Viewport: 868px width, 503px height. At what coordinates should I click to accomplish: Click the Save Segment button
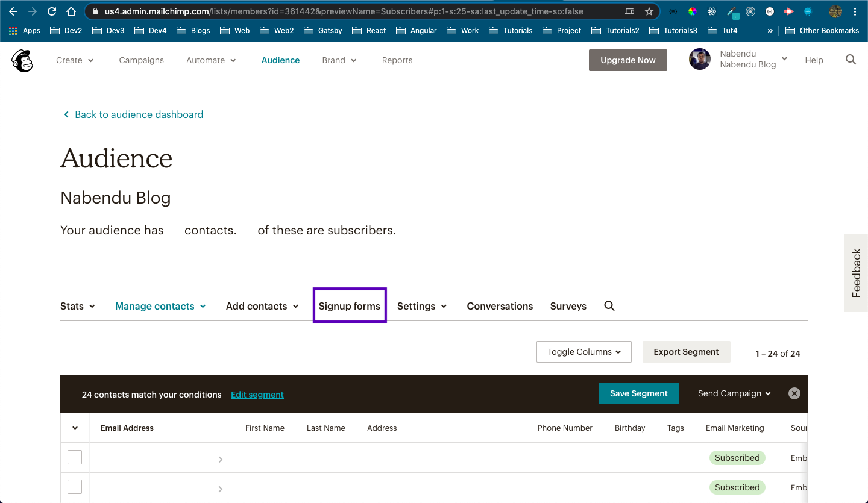tap(639, 393)
